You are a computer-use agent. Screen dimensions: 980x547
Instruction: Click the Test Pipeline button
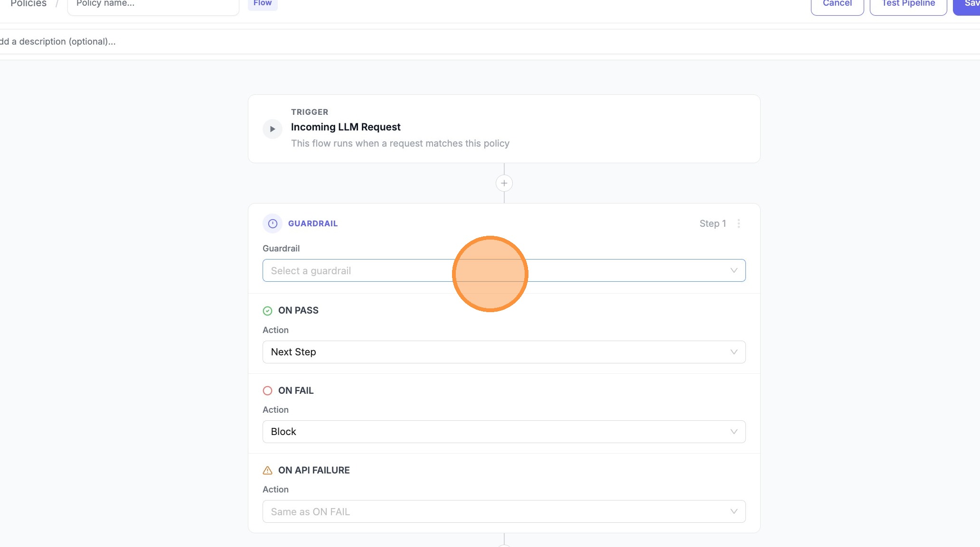907,4
